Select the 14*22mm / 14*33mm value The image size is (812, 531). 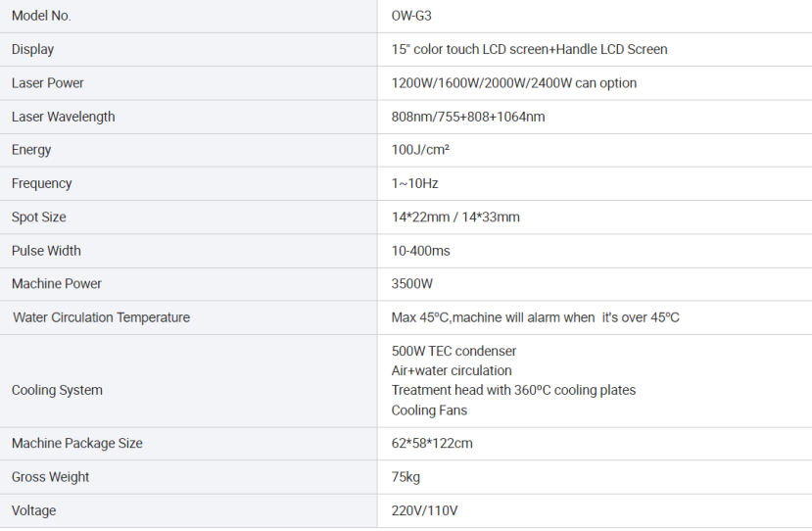pos(455,217)
